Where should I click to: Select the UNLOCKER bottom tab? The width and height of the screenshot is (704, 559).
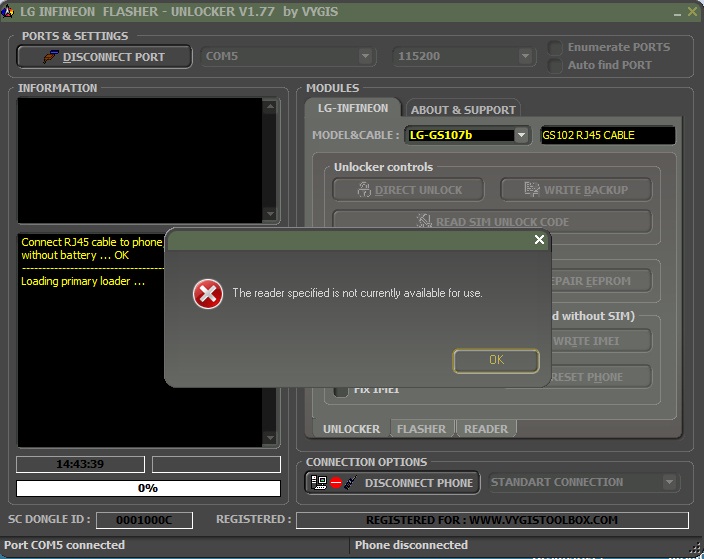[351, 429]
